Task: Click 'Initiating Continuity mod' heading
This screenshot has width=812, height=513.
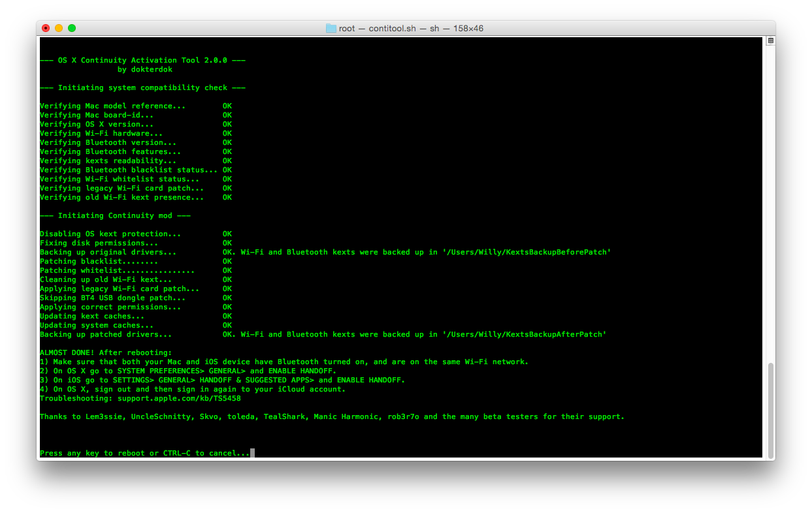Action: click(x=115, y=215)
